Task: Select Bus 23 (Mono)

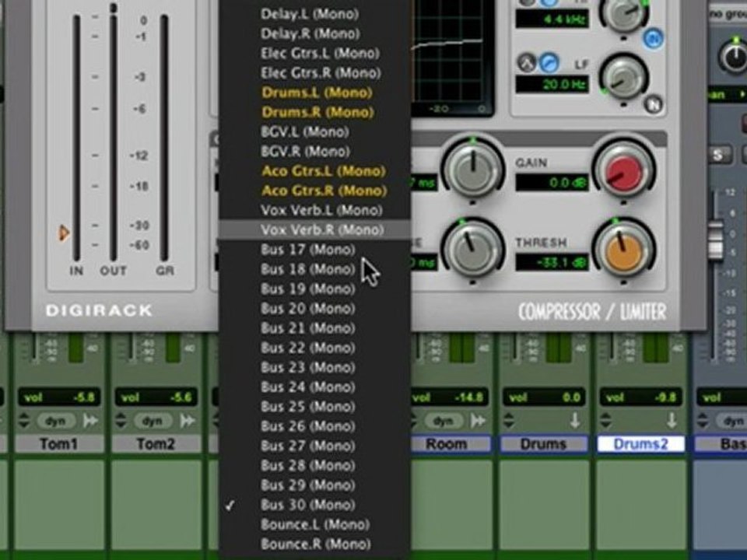Action: tap(314, 367)
